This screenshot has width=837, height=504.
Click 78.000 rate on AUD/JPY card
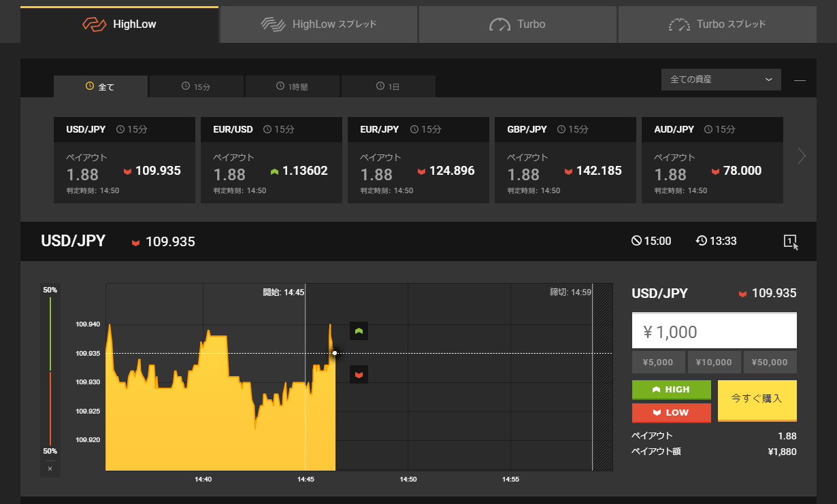pos(742,171)
